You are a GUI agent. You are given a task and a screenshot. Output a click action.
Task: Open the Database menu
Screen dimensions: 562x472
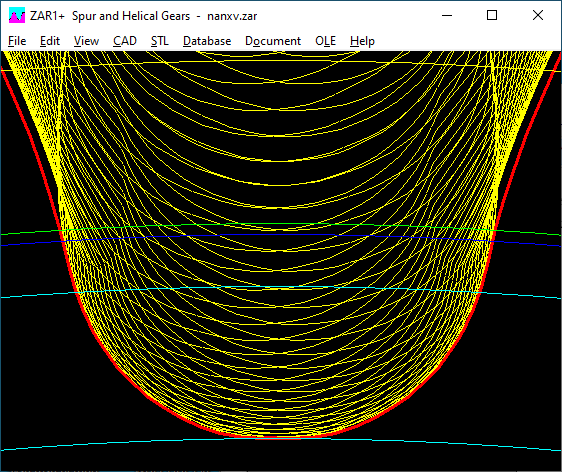207,41
